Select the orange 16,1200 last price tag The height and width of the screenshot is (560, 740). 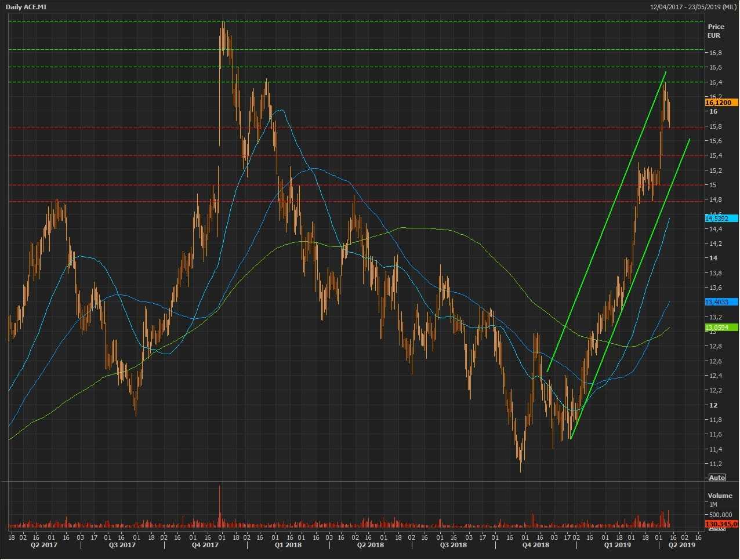721,103
